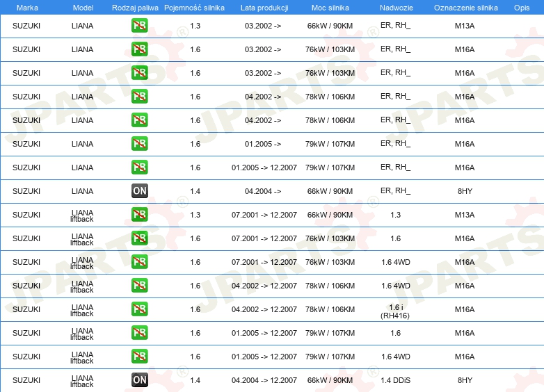
Task: Select 'M13A' in the 03.2002 -> row
Action: point(465,26)
